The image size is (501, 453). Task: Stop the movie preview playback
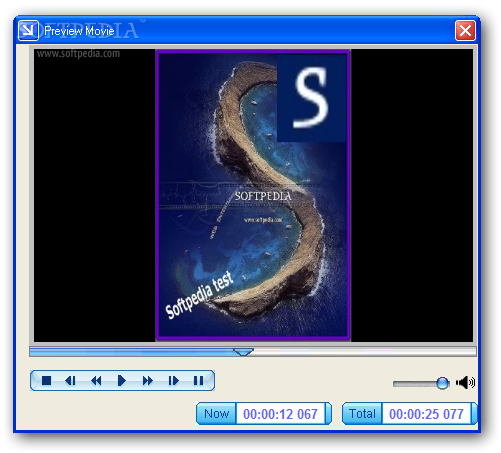coord(46,380)
